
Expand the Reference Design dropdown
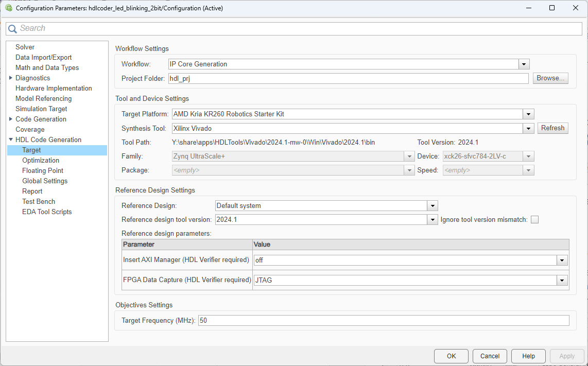pos(432,206)
